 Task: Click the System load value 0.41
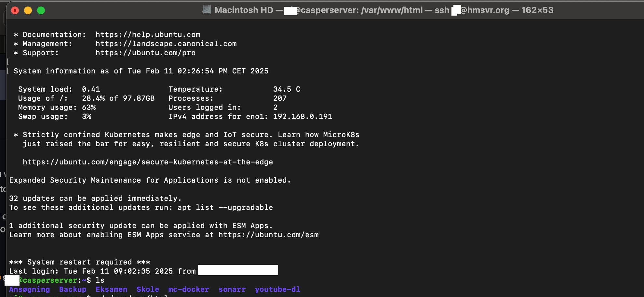coord(91,89)
